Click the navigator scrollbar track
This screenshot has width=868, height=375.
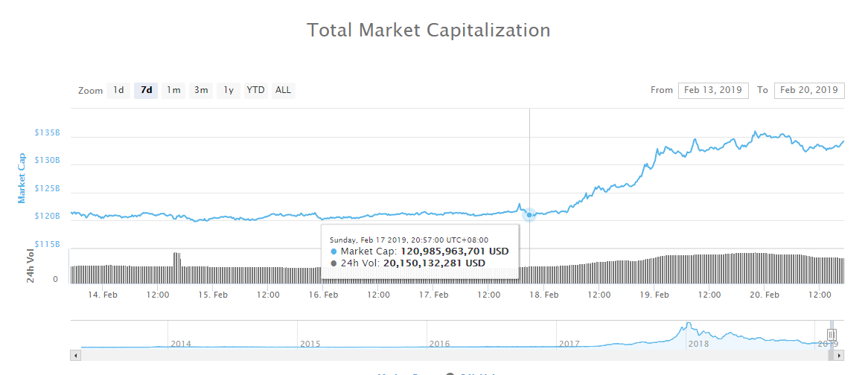(447, 356)
